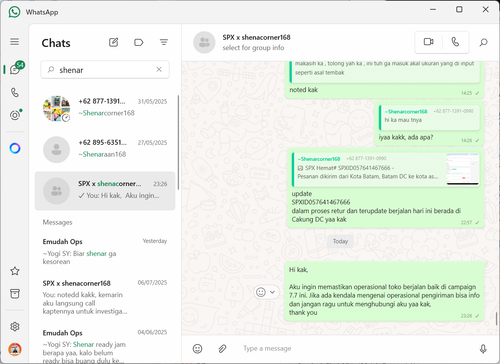The width and height of the screenshot is (500, 364).
Task: Open group info from 'SPX x shenacorner168' title
Action: (256, 37)
